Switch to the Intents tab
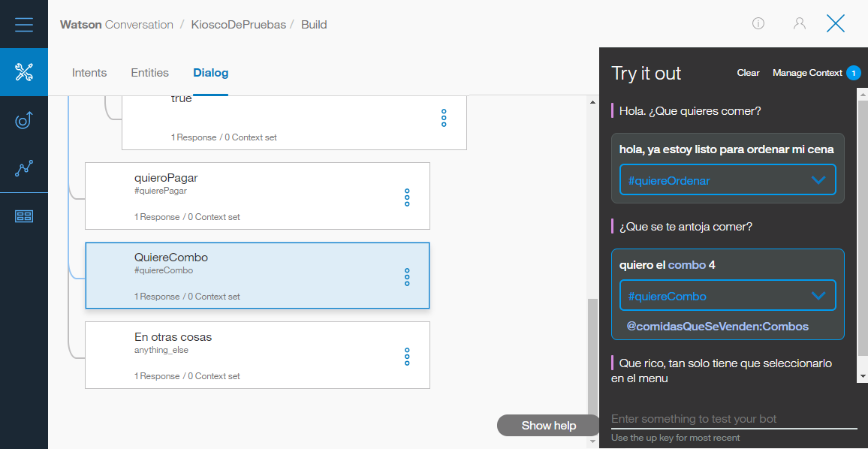 tap(89, 73)
